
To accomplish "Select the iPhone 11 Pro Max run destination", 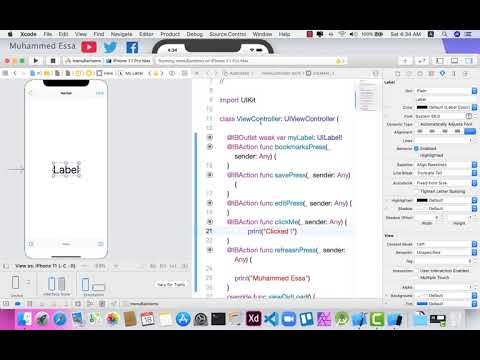I will pos(129,61).
